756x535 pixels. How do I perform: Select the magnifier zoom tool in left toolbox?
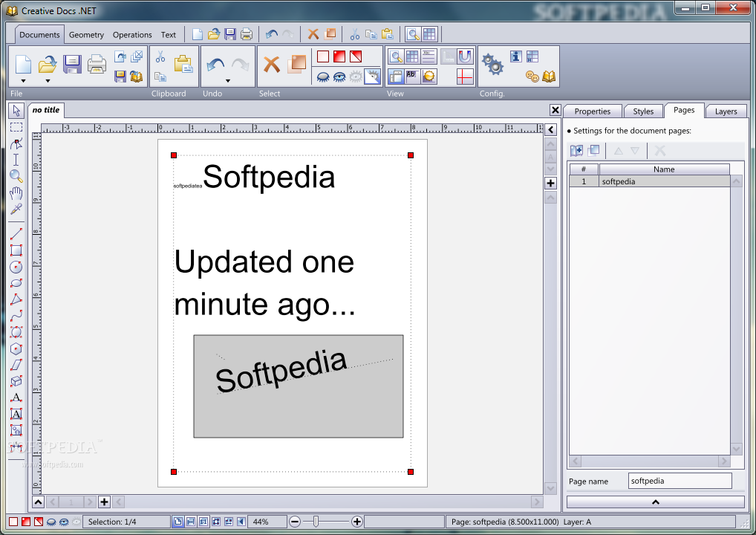[16, 176]
